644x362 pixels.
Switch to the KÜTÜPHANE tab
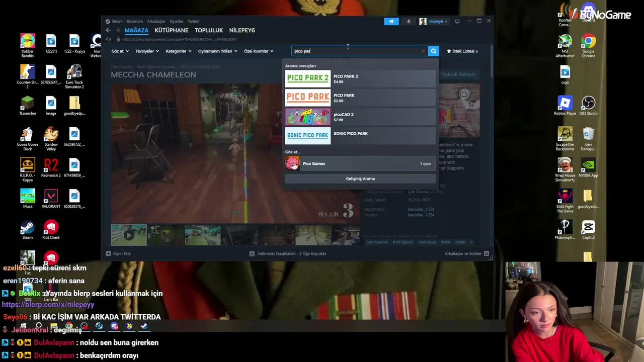click(x=172, y=30)
